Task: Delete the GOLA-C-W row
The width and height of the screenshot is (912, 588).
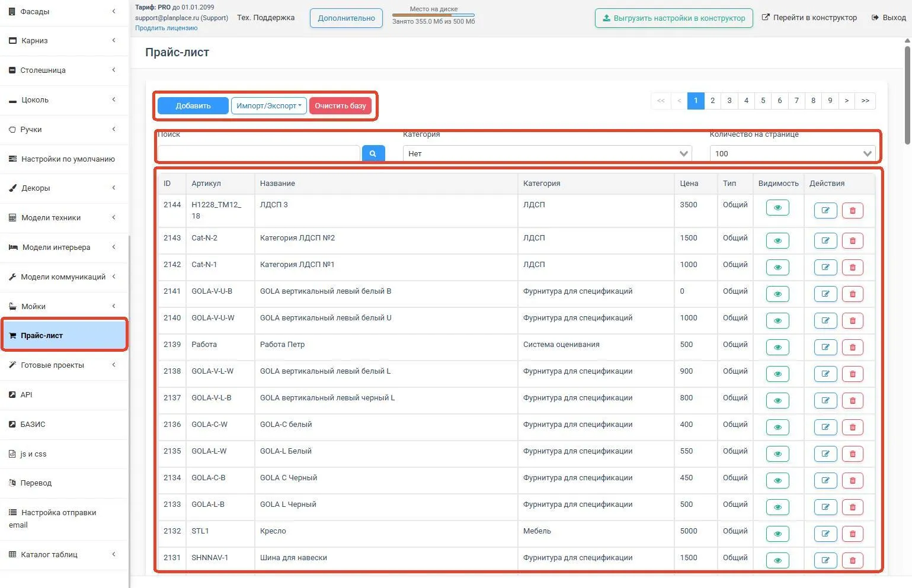Action: pyautogui.click(x=853, y=427)
